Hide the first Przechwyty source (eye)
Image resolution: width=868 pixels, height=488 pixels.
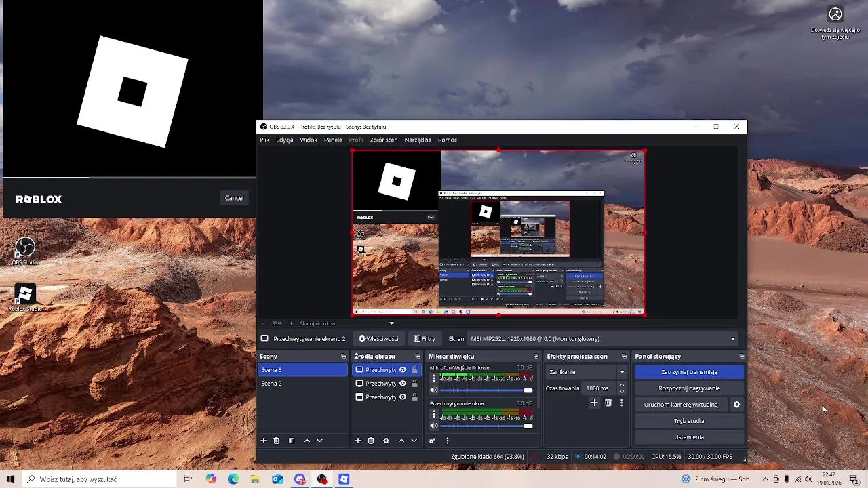point(403,370)
